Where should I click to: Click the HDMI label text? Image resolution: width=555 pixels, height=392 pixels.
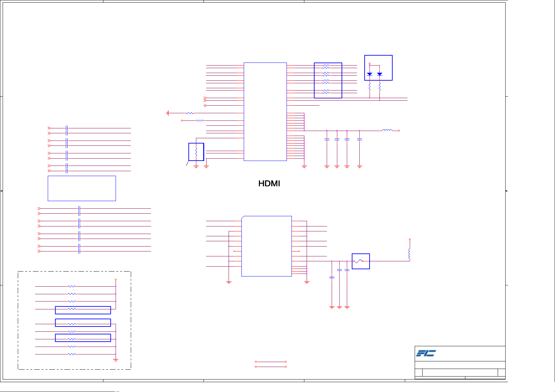[x=269, y=184]
